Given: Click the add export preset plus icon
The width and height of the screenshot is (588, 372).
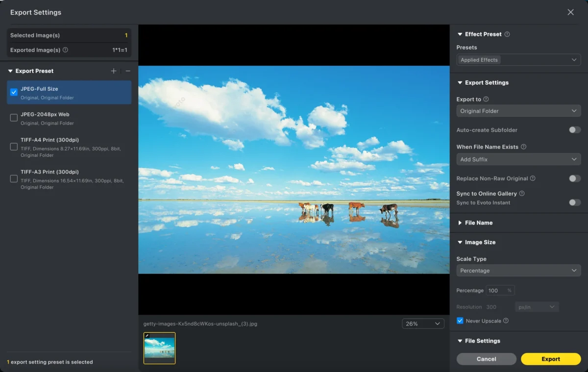Looking at the screenshot, I should tap(114, 71).
